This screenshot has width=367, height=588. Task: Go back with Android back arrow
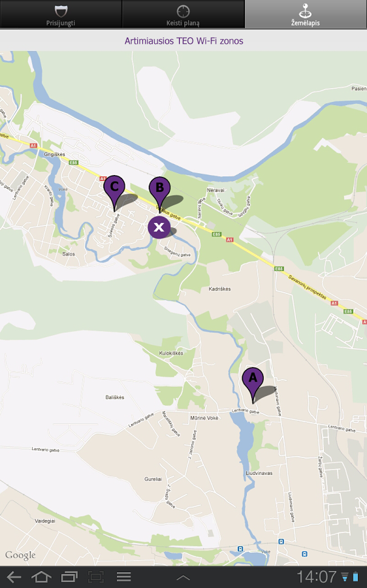point(14,577)
